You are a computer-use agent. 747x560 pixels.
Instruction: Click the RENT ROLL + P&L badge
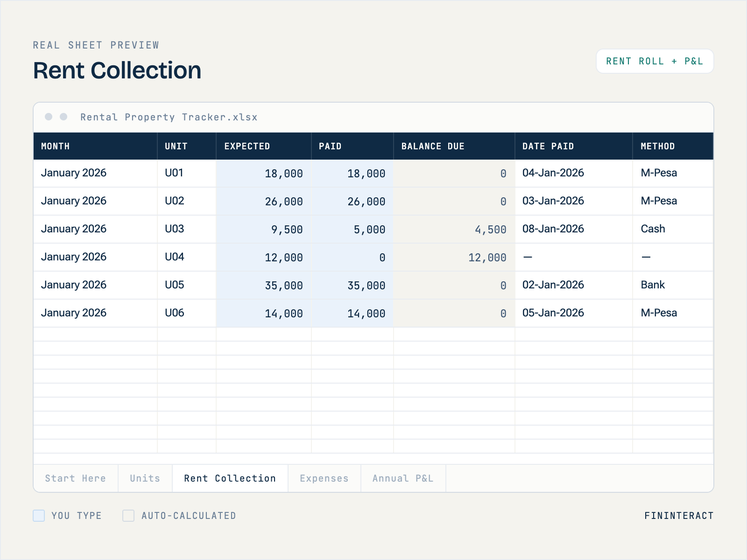coord(655,61)
